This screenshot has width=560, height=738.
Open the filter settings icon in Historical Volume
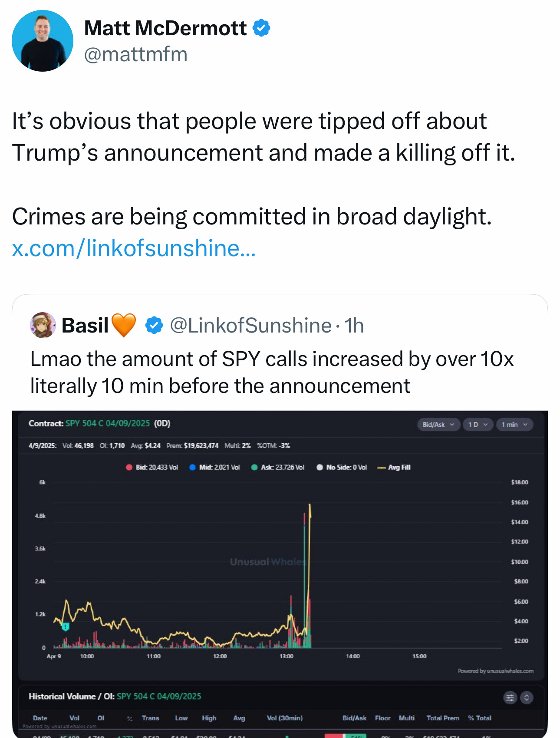510,698
